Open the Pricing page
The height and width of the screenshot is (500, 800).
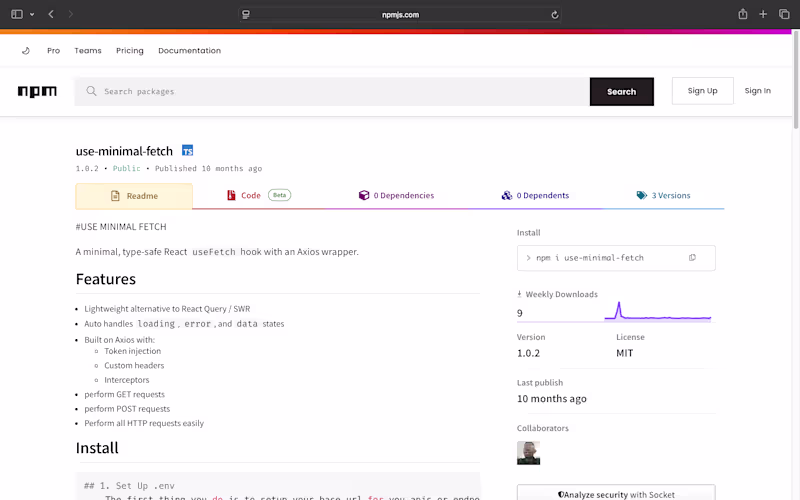pyautogui.click(x=130, y=51)
